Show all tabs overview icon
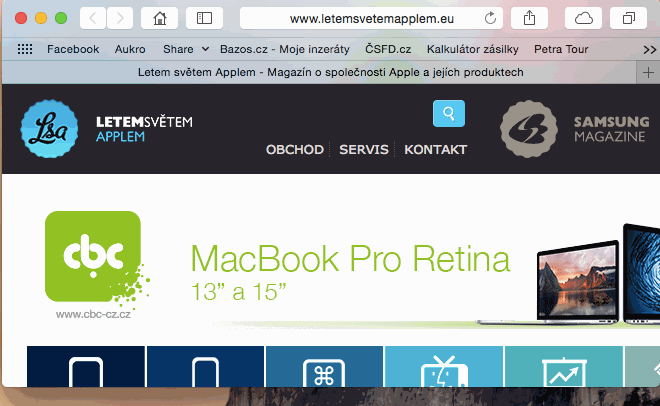This screenshot has width=660, height=406. tap(628, 18)
